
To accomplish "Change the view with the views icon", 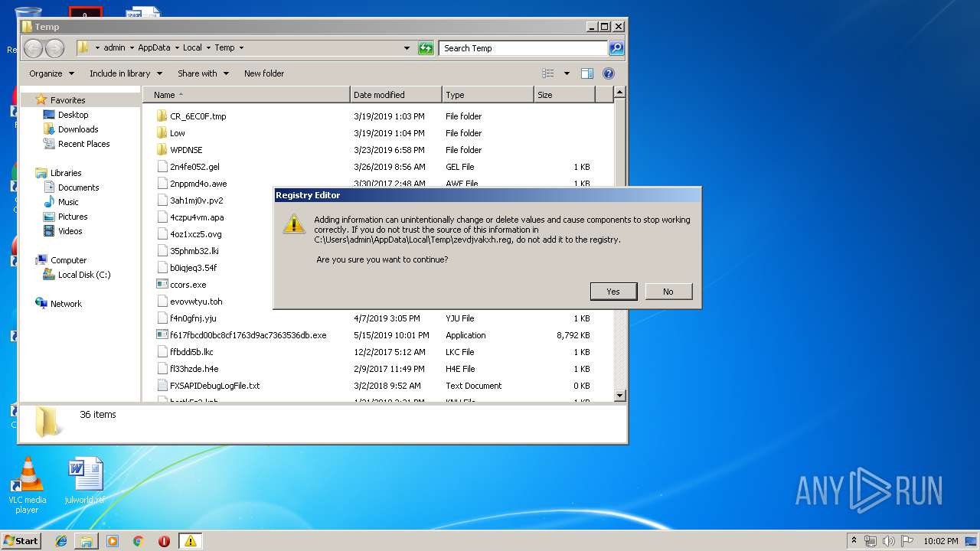I will click(548, 73).
